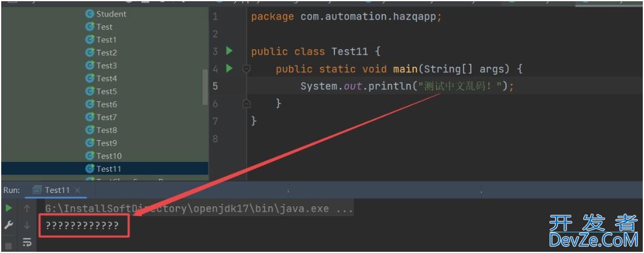Image resolution: width=644 pixels, height=253 pixels.
Task: Open run configuration via the wrench icon
Action: pyautogui.click(x=8, y=225)
